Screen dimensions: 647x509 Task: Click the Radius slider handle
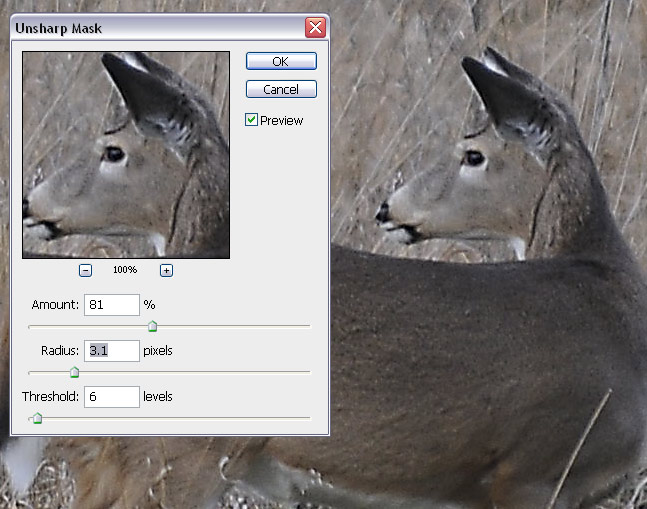pyautogui.click(x=74, y=372)
